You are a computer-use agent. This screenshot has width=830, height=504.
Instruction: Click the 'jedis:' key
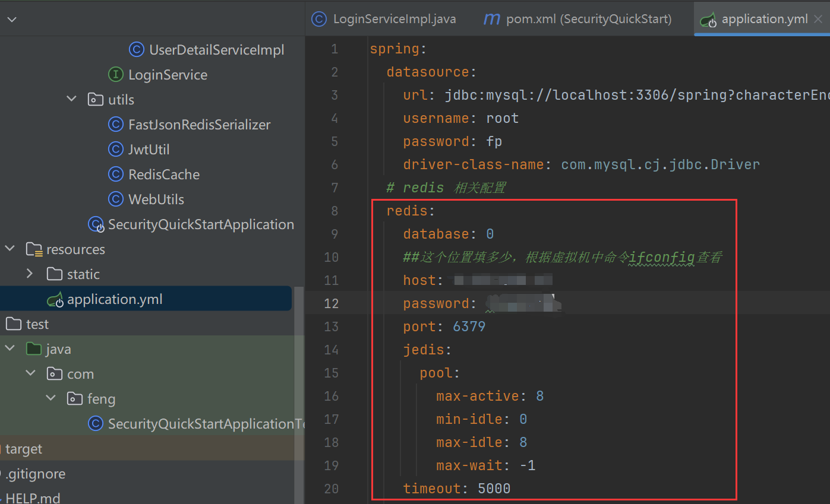pos(427,350)
